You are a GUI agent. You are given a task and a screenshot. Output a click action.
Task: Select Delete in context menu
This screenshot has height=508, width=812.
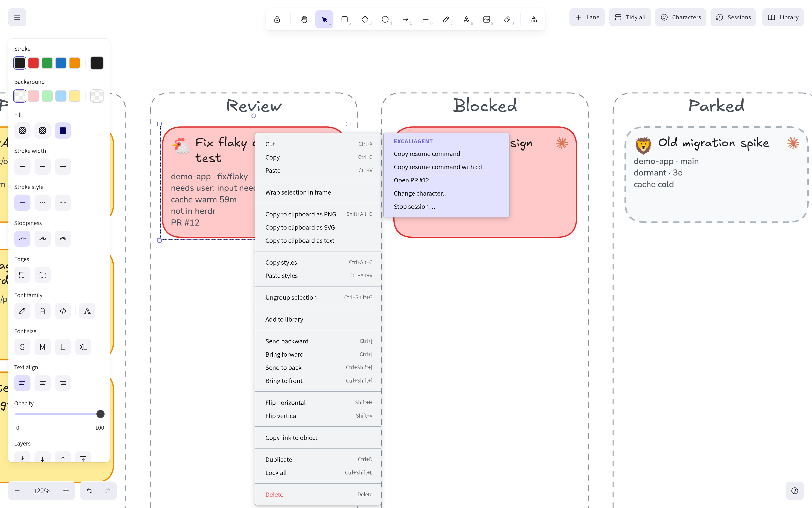[318, 494]
